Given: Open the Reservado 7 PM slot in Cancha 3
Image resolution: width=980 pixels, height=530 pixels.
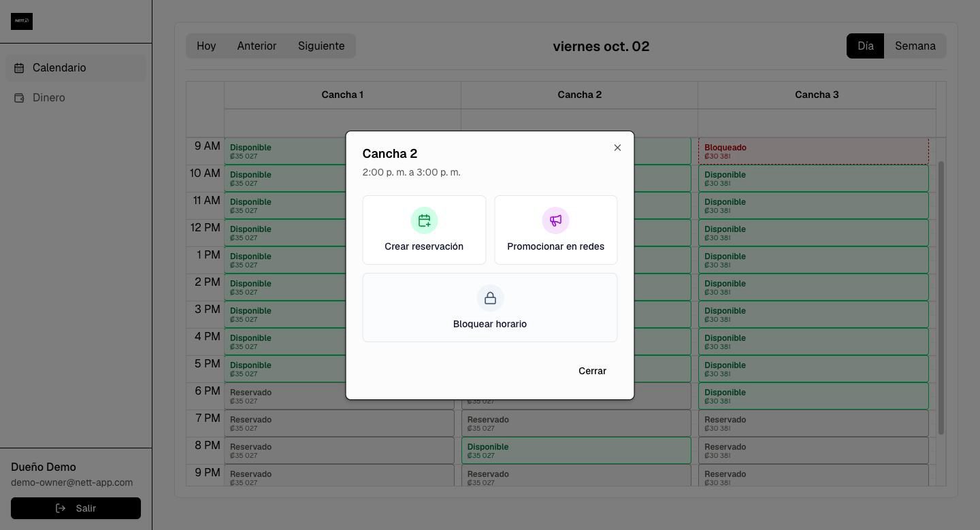Looking at the screenshot, I should [813, 423].
